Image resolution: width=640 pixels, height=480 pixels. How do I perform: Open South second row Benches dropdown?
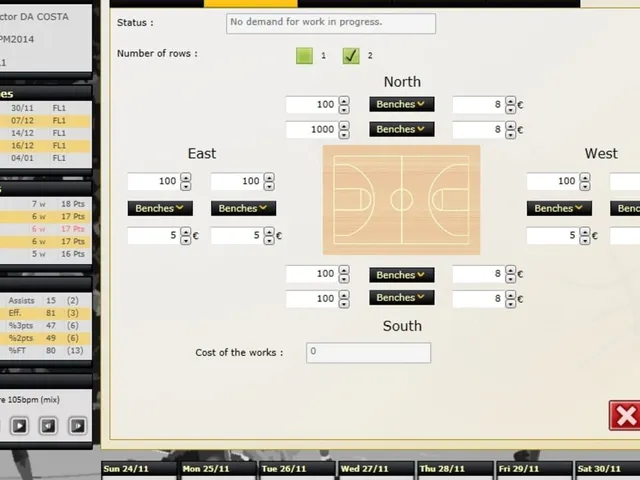[x=402, y=298]
